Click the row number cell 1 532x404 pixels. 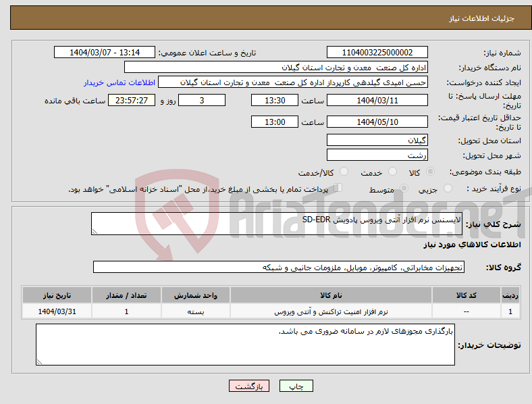click(x=510, y=311)
